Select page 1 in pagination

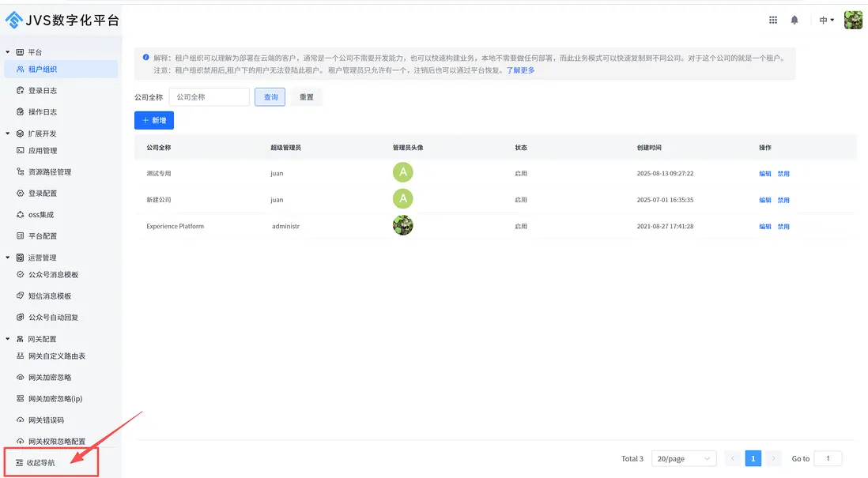pyautogui.click(x=753, y=458)
